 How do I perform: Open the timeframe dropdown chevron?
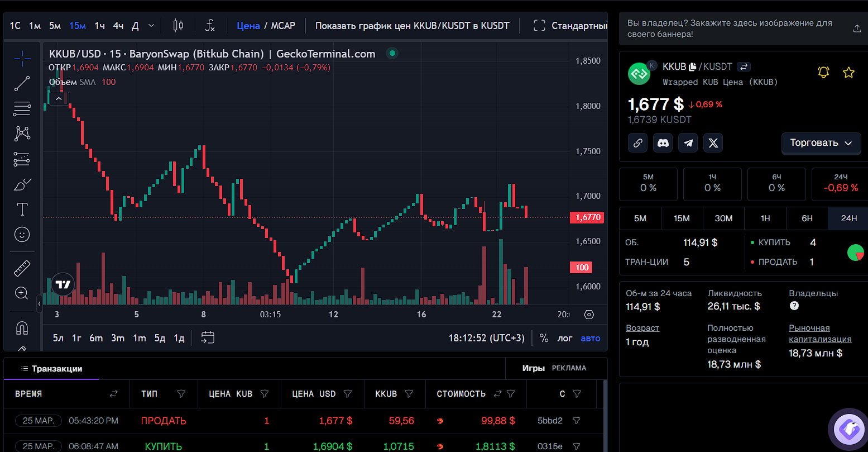pyautogui.click(x=151, y=26)
